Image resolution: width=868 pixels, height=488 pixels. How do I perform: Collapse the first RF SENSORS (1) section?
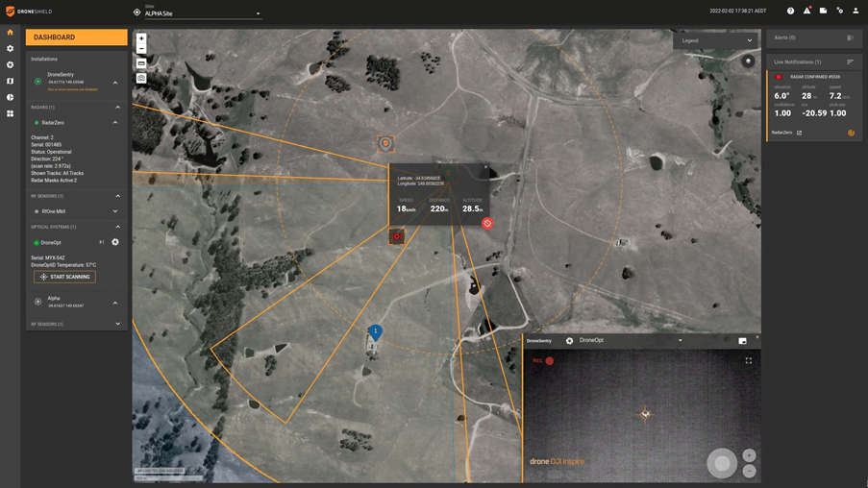point(117,196)
